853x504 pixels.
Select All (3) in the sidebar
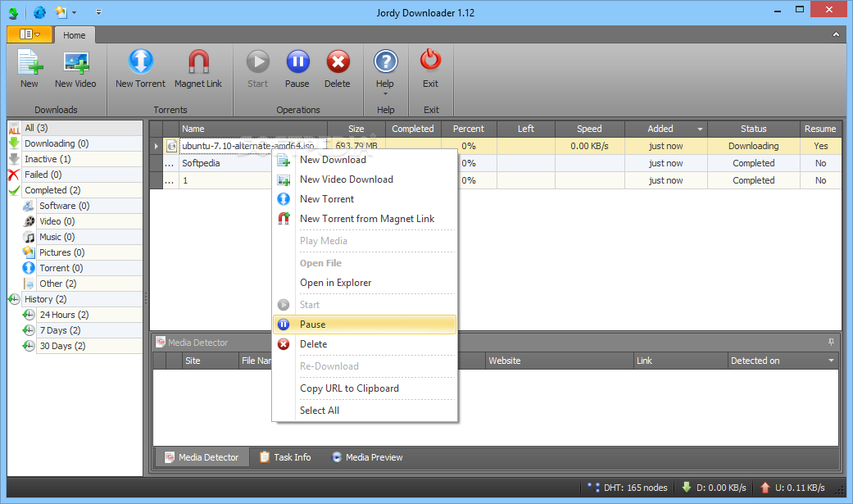[75, 128]
